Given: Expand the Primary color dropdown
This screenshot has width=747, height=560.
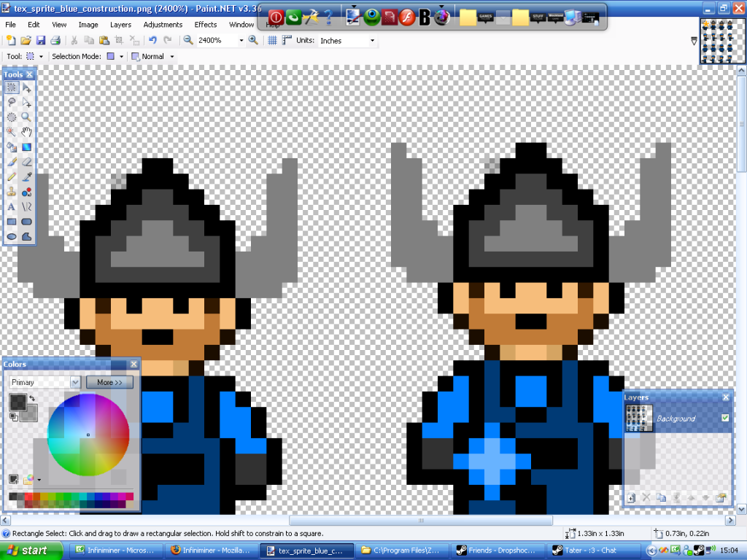Looking at the screenshot, I should click(75, 382).
